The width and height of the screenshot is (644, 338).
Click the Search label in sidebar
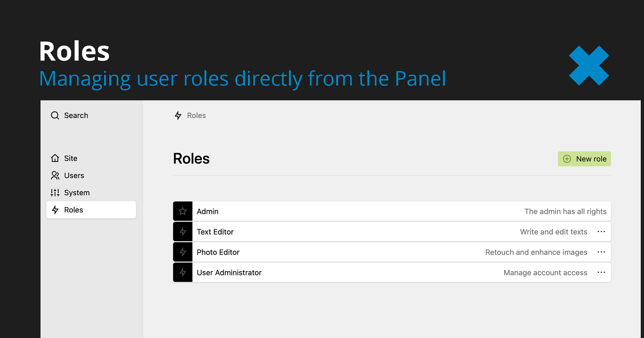coord(76,116)
